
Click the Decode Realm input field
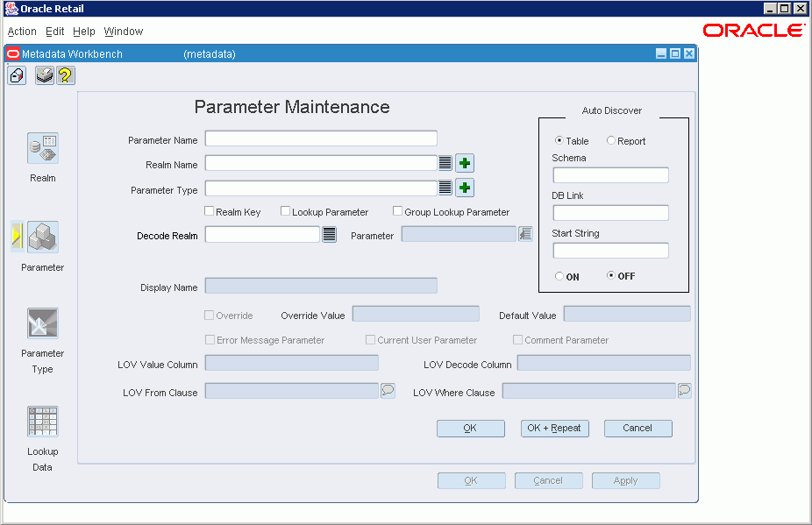262,235
